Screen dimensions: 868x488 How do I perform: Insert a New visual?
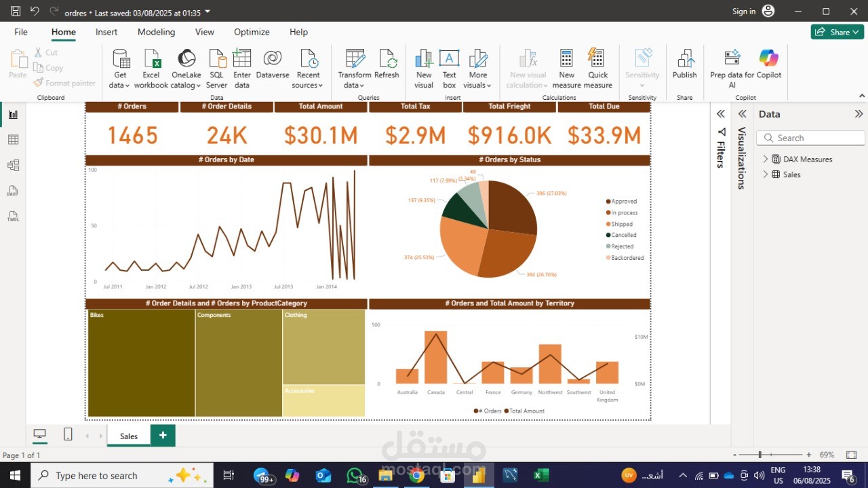click(x=424, y=69)
